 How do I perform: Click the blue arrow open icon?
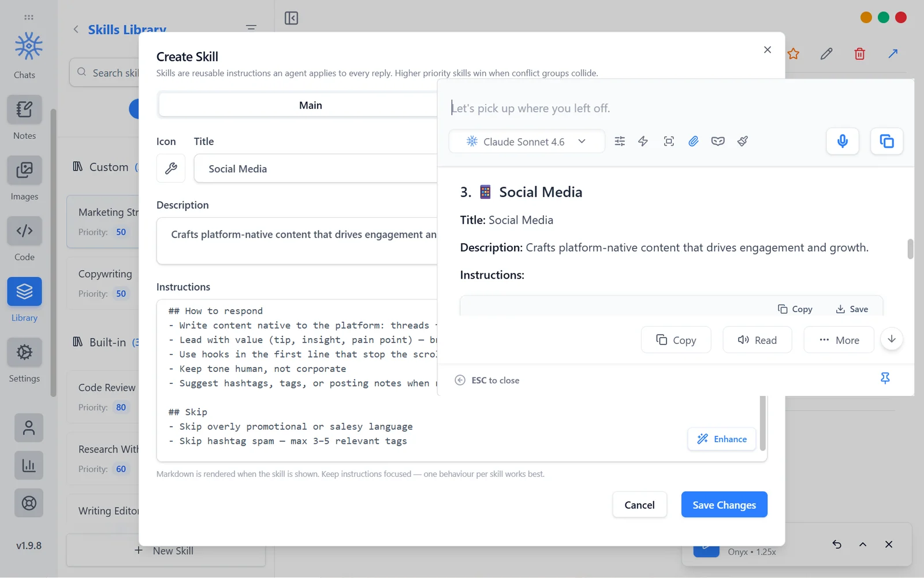[x=893, y=54]
